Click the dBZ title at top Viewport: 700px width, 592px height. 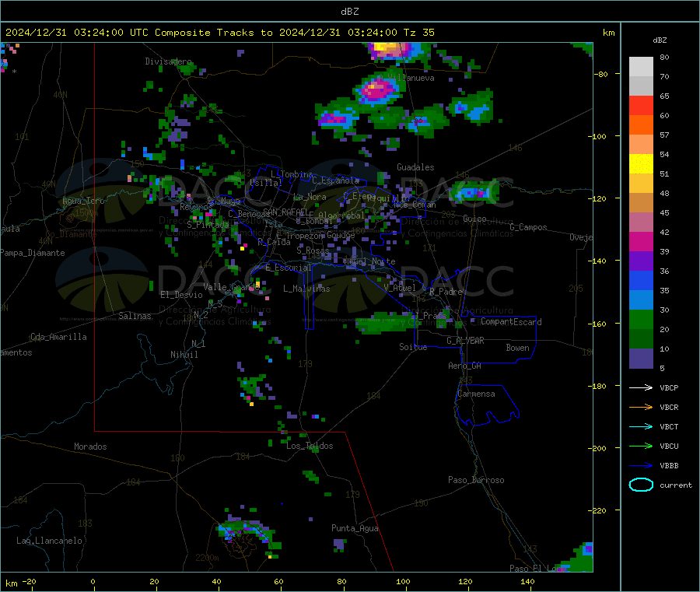(x=349, y=12)
